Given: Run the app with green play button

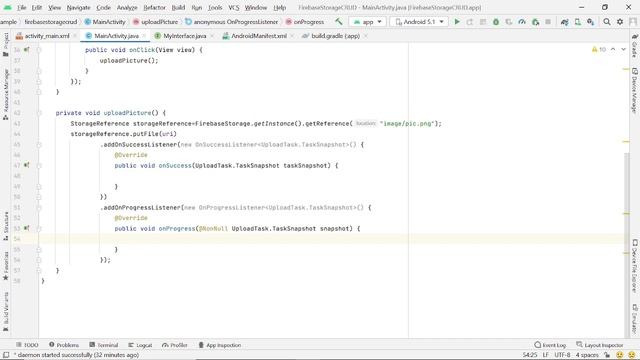Looking at the screenshot, I should click(457, 22).
